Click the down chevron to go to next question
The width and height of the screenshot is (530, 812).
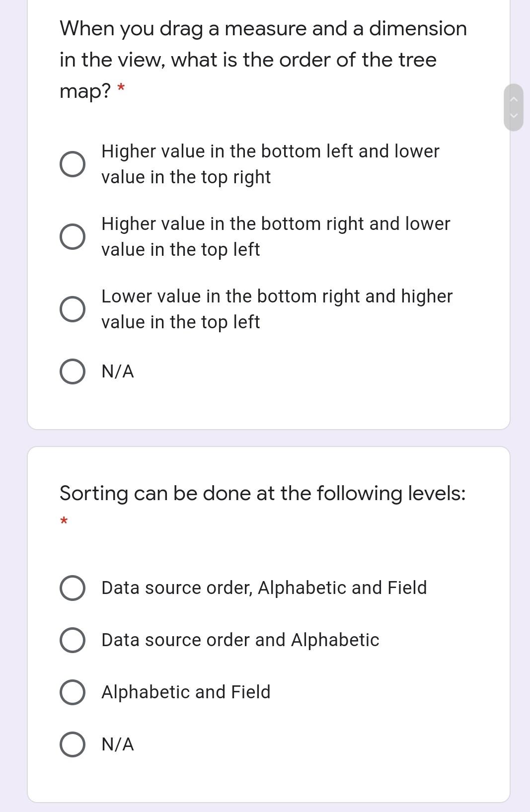click(514, 115)
